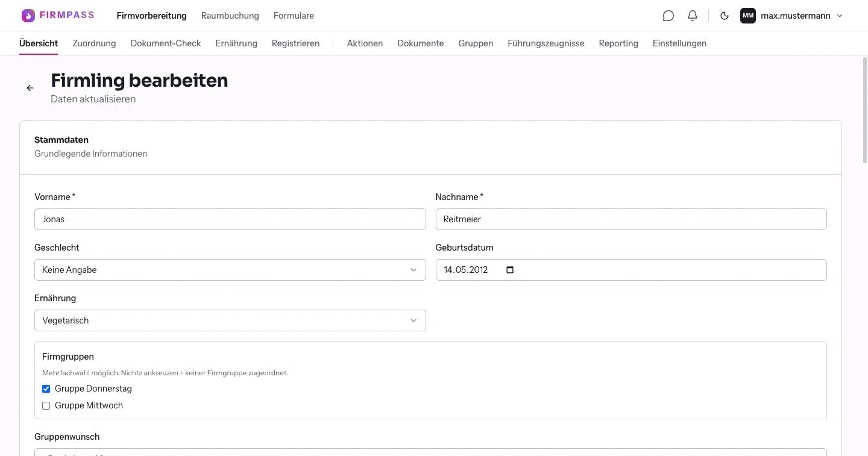Check the Gruppe Mittwoch checkbox
Screen dimensions: 868x456
[x=46, y=405]
